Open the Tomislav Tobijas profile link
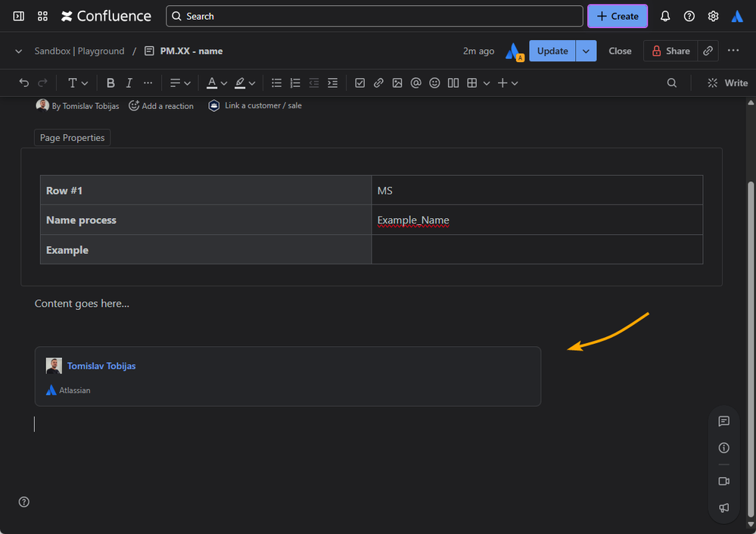The image size is (756, 534). coord(101,366)
